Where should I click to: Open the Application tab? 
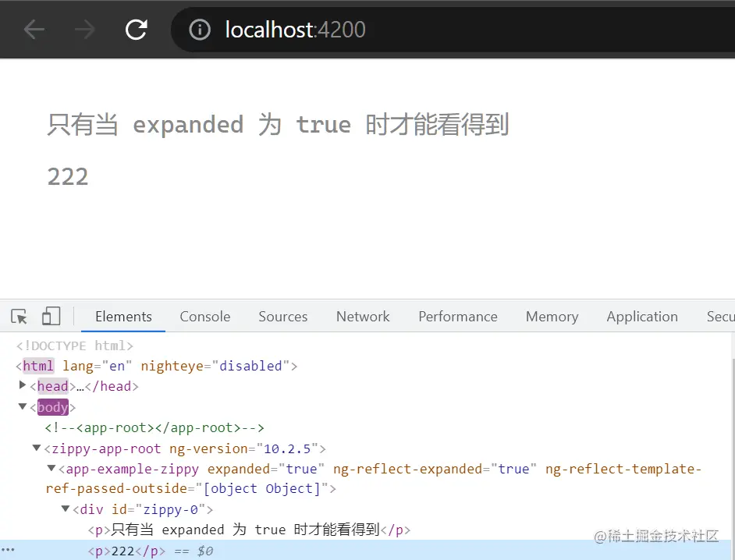click(642, 317)
